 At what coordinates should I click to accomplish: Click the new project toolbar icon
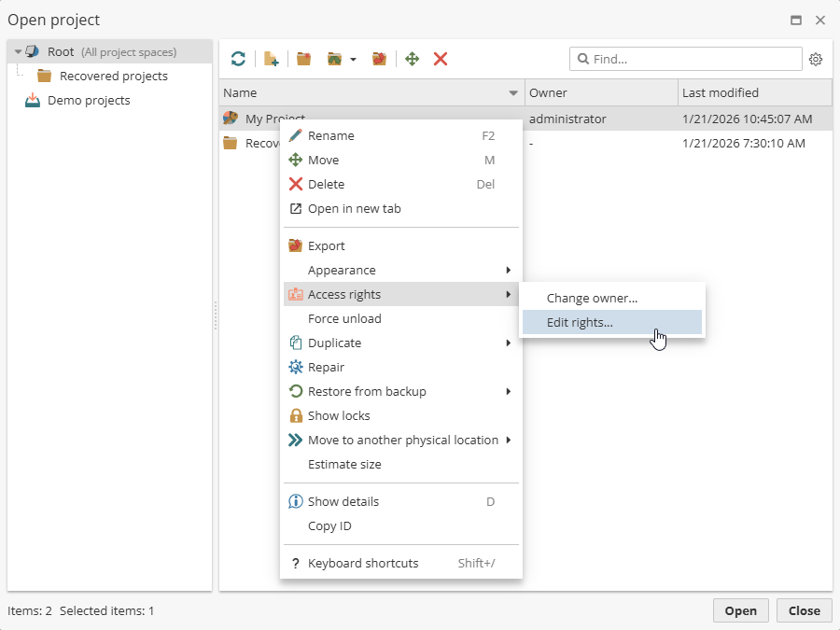click(271, 59)
